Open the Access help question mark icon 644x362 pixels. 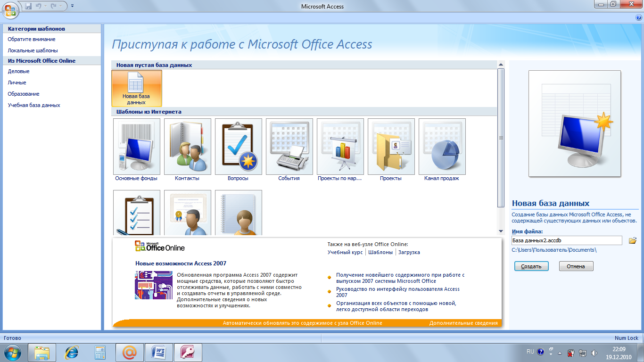(639, 17)
